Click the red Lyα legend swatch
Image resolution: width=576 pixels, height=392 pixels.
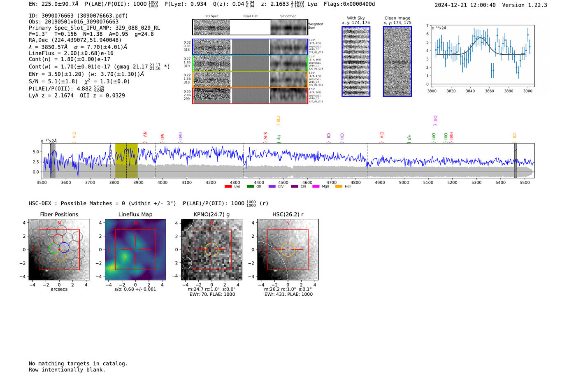(228, 187)
